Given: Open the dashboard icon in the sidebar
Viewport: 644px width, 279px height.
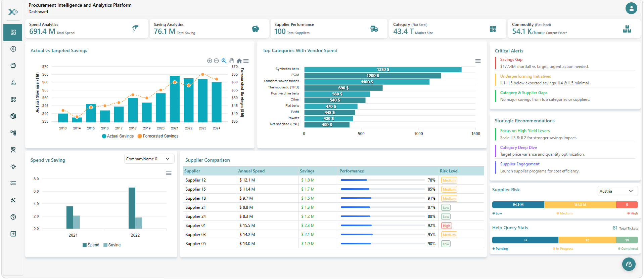Looking at the screenshot, I should point(13,32).
